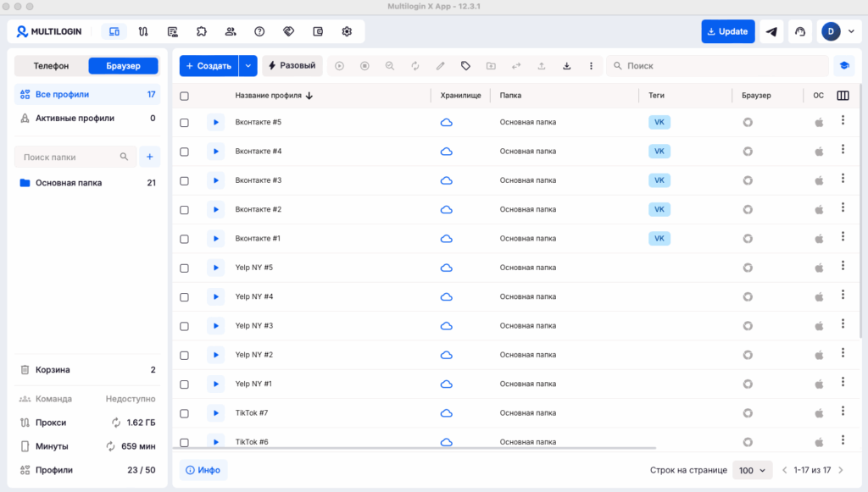Click the Инфо button

coord(203,471)
